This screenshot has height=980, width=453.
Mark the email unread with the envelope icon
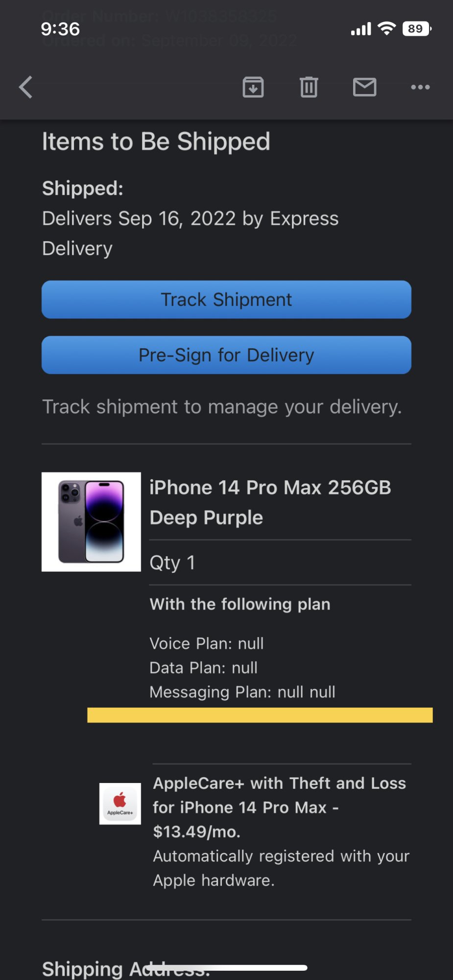pos(365,87)
